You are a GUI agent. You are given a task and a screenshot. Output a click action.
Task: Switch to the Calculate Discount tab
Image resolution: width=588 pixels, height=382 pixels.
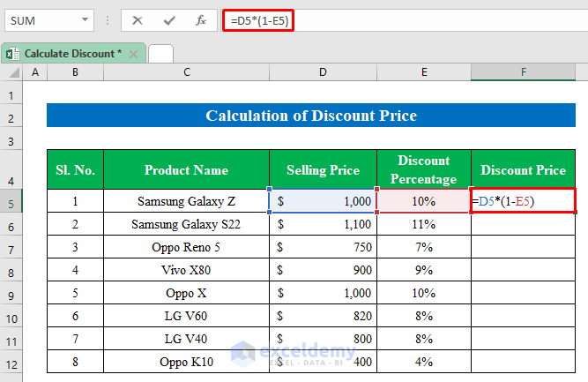click(72, 54)
